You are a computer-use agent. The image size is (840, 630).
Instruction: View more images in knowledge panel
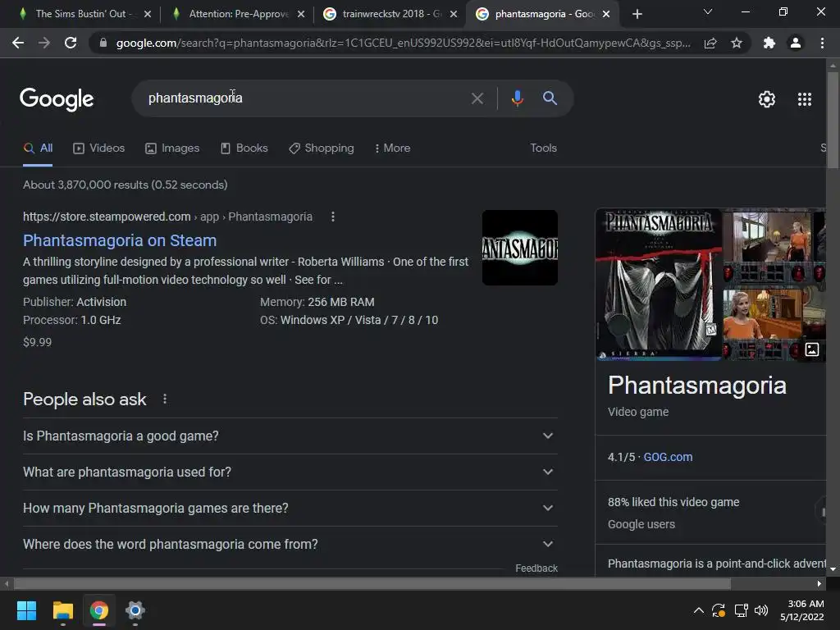coord(811,349)
